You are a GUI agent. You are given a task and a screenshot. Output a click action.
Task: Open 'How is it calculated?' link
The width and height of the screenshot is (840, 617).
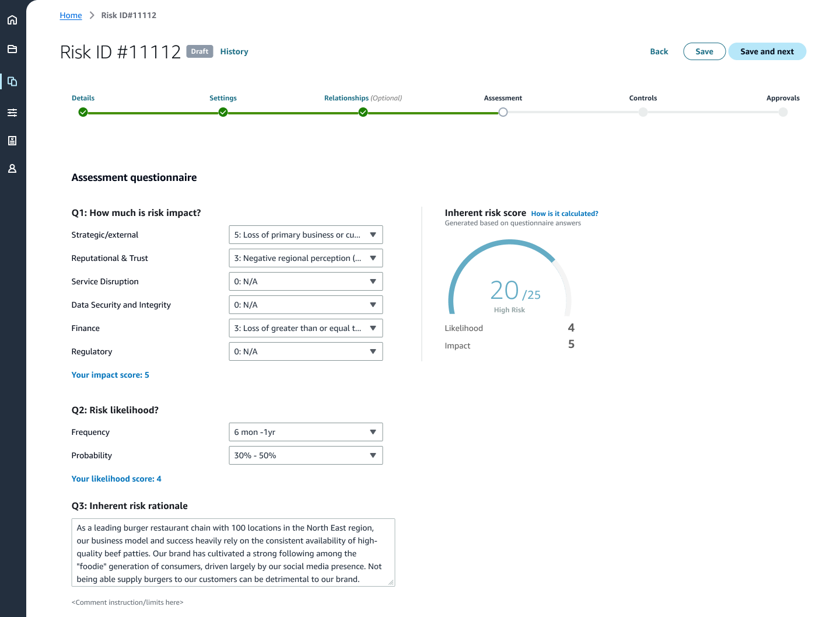click(x=565, y=214)
